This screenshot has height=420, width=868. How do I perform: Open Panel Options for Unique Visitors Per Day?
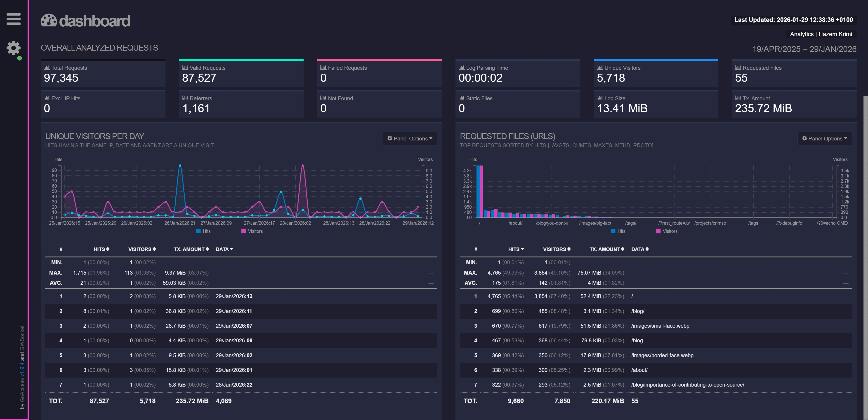[x=410, y=139]
